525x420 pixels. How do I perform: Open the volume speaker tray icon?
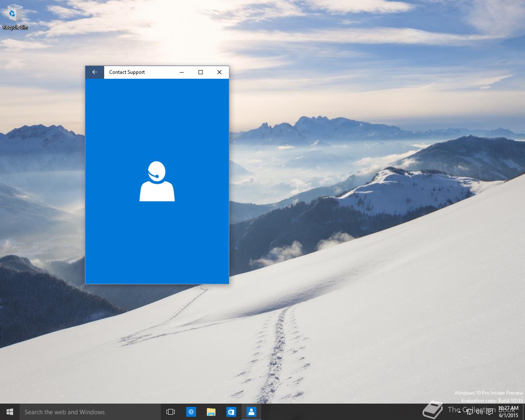(x=479, y=412)
